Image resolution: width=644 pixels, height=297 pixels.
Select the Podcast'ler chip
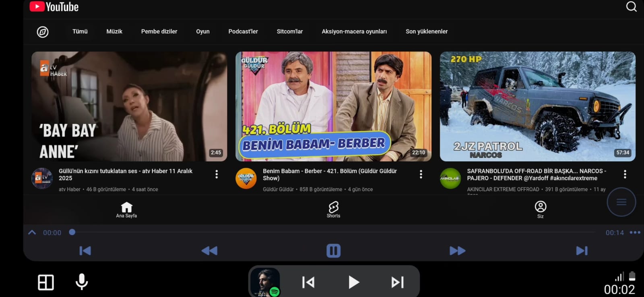[243, 31]
